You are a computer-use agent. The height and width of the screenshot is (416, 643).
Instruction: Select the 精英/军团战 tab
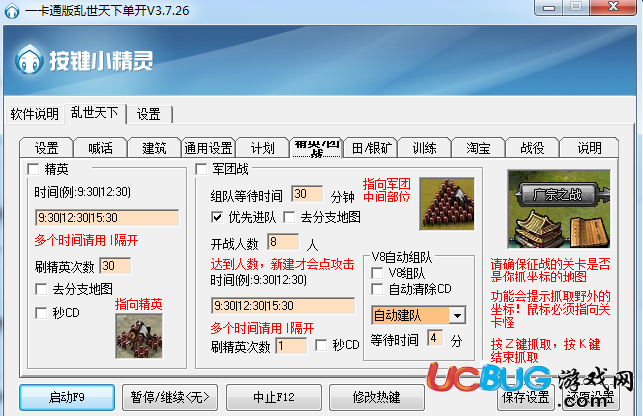pos(317,147)
